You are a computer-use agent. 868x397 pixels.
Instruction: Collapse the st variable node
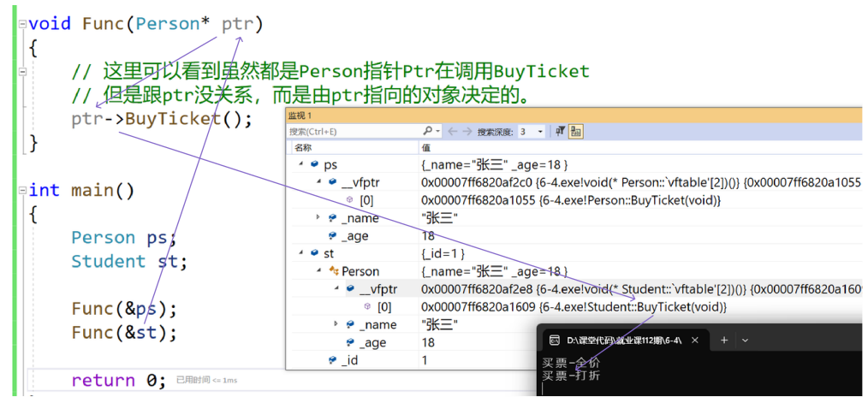pos(301,253)
